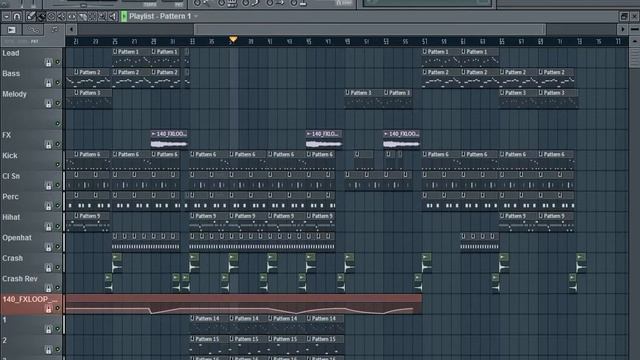640x360 pixels.
Task: Click the scroll-right arrow above timeline
Action: tap(622, 29)
